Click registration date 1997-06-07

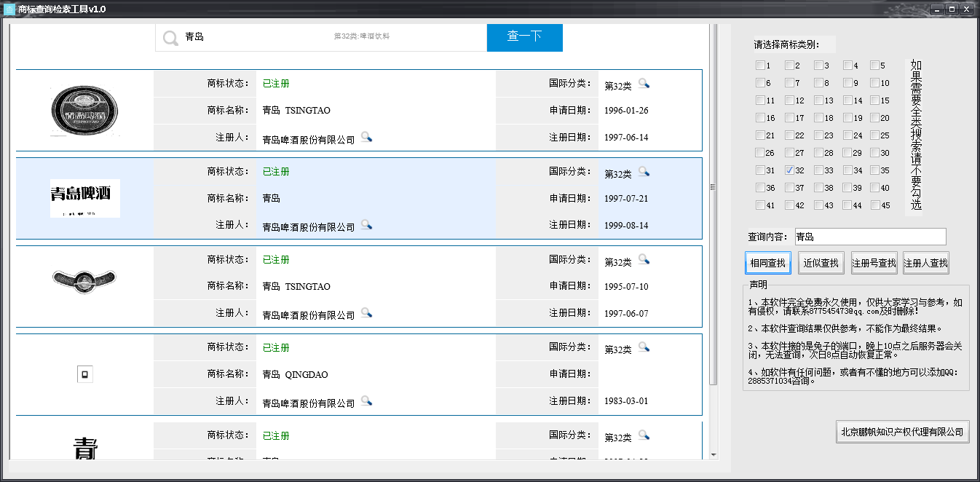[x=626, y=313]
